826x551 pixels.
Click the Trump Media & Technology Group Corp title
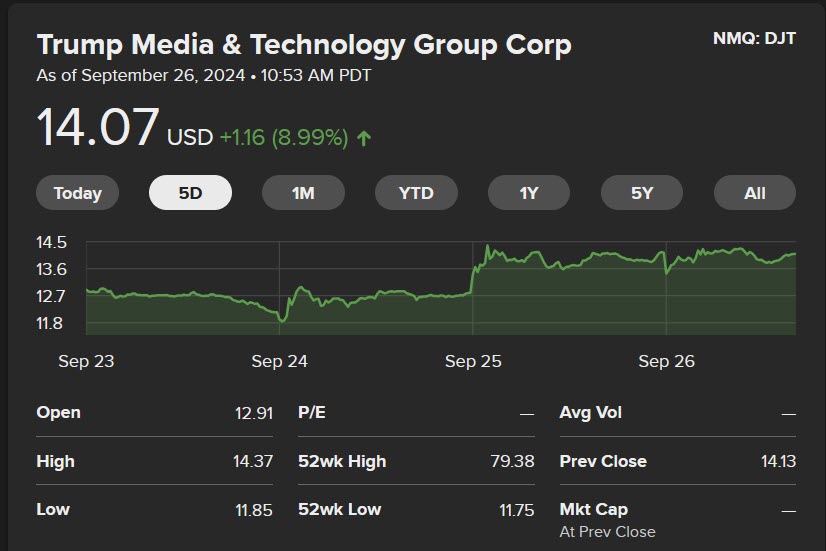(x=304, y=45)
